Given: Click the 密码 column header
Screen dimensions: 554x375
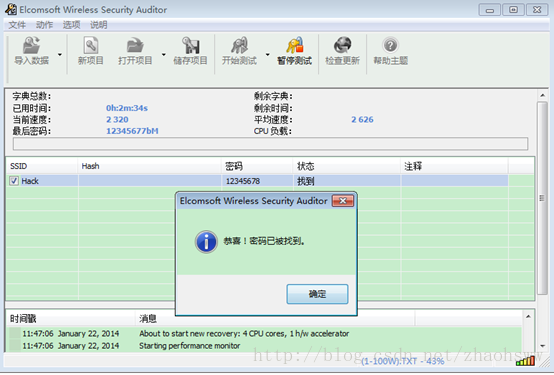Looking at the screenshot, I should click(x=257, y=166).
